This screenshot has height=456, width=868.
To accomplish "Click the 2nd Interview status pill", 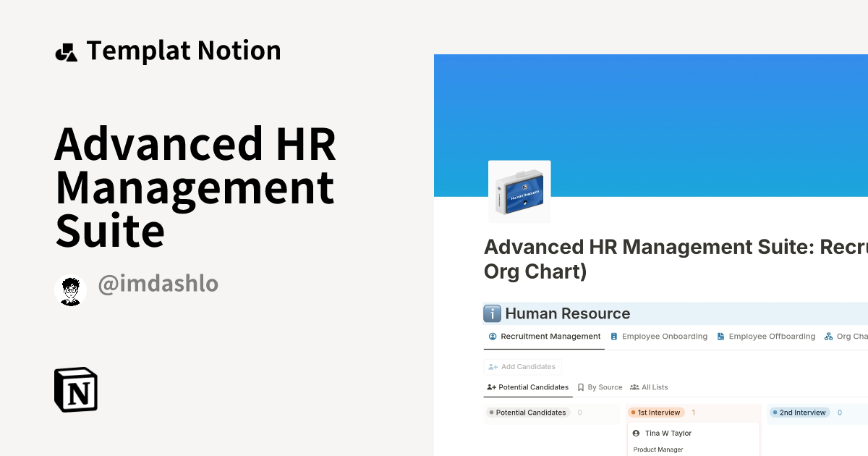I will point(799,413).
